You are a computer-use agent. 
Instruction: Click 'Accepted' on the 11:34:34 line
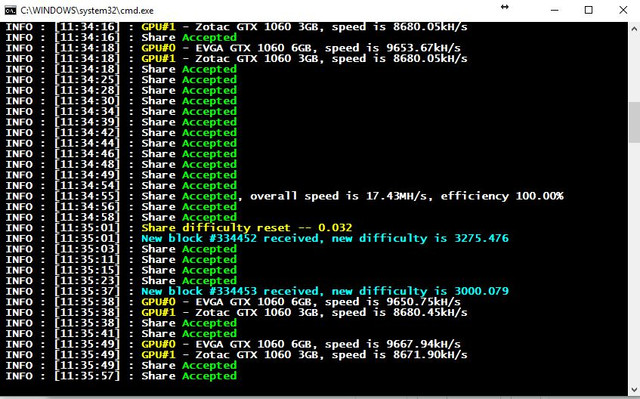click(209, 112)
